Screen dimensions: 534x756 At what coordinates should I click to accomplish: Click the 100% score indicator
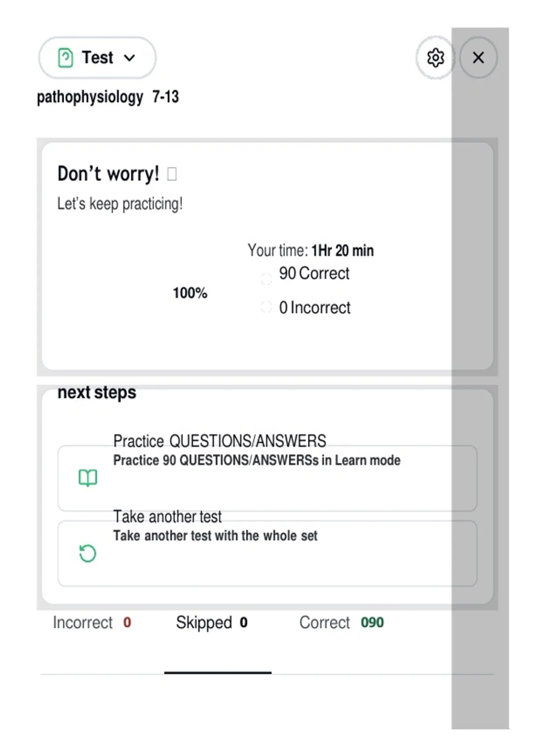(x=190, y=293)
